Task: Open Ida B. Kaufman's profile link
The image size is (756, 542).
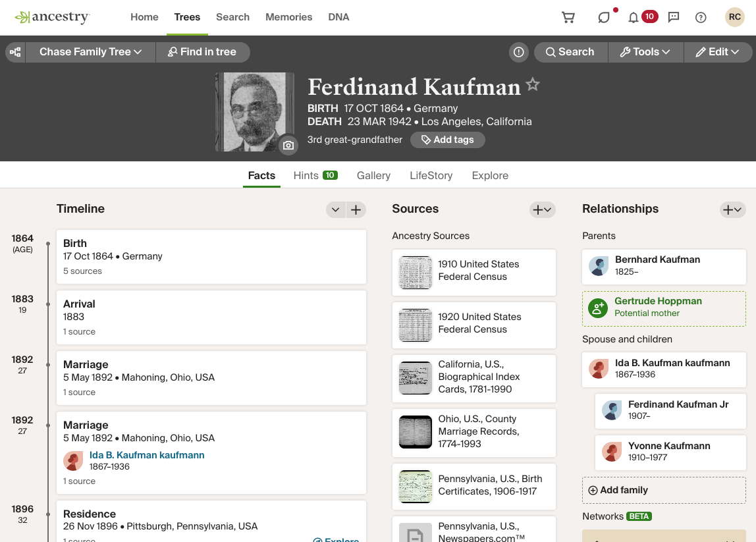Action: click(146, 454)
